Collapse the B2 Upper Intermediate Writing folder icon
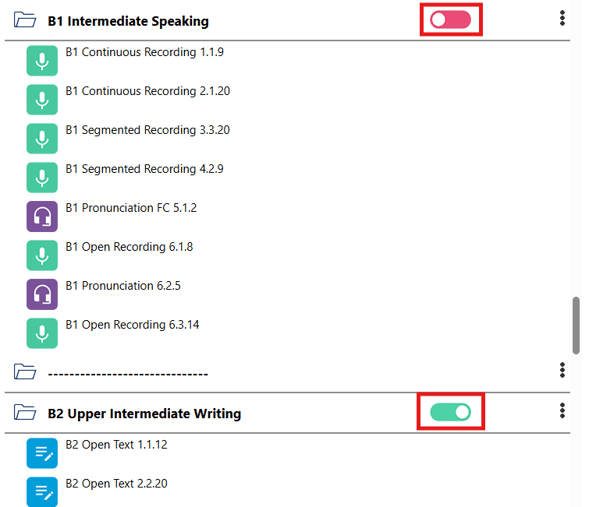Image resolution: width=589 pixels, height=507 pixels. tap(25, 412)
